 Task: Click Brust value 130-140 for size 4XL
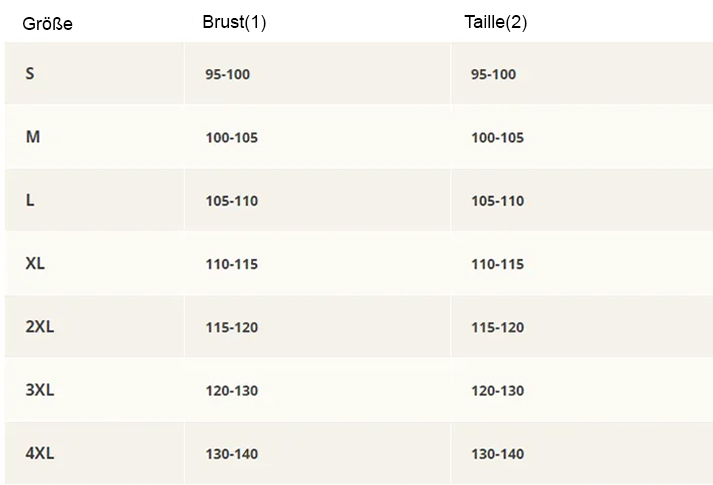(231, 454)
